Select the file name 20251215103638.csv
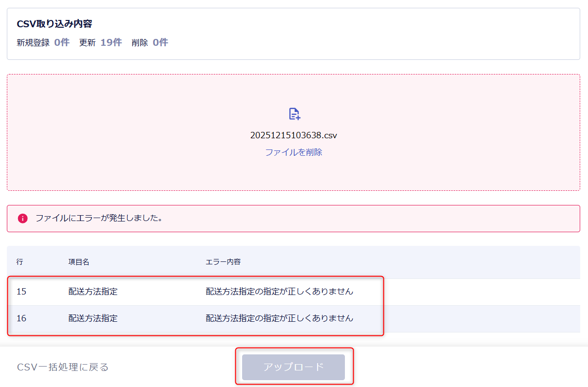 [x=293, y=135]
